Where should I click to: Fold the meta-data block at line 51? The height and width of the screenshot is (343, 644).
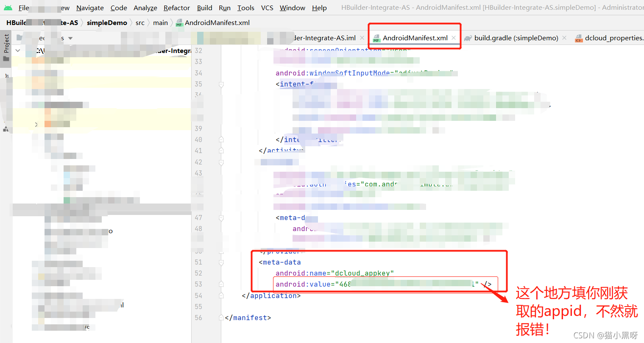click(221, 262)
